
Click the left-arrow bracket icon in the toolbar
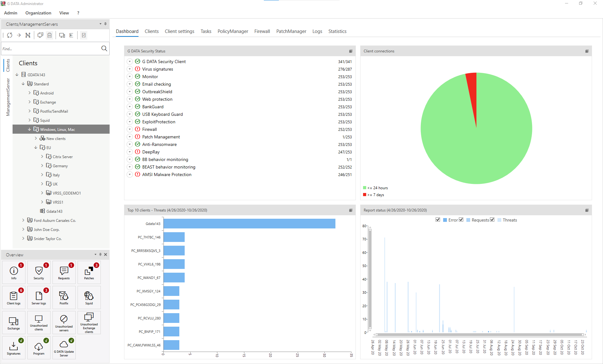pos(71,35)
